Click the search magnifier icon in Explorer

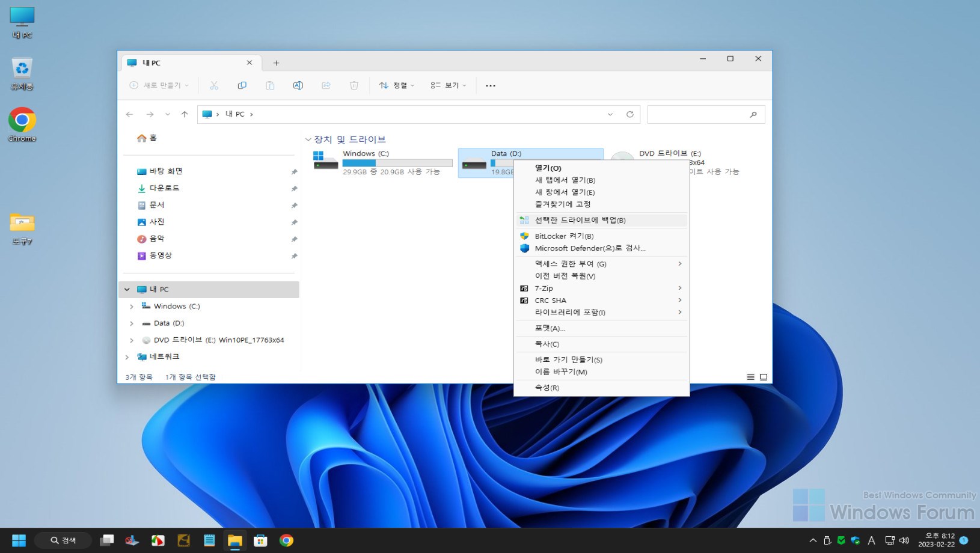click(x=753, y=114)
